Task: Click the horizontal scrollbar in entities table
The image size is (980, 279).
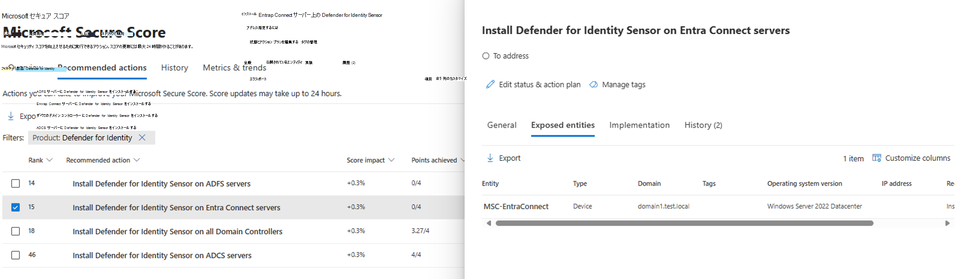Action: pyautogui.click(x=684, y=223)
